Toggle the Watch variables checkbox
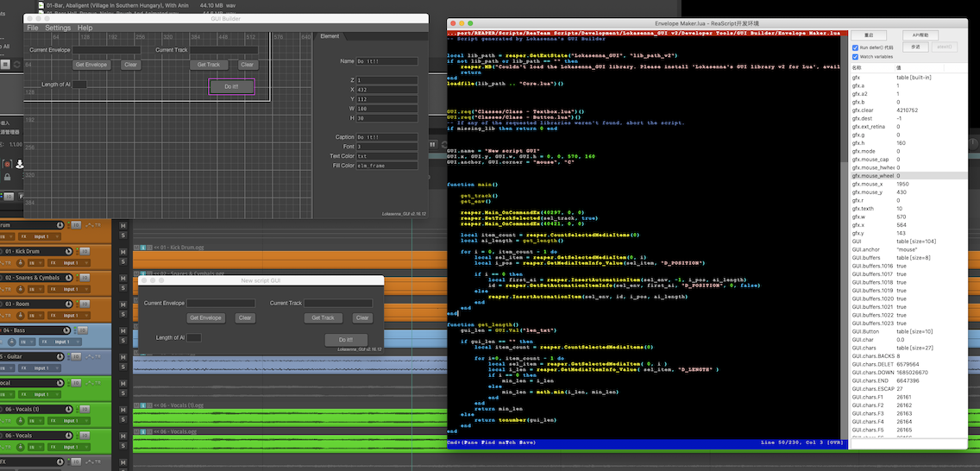 (x=855, y=57)
